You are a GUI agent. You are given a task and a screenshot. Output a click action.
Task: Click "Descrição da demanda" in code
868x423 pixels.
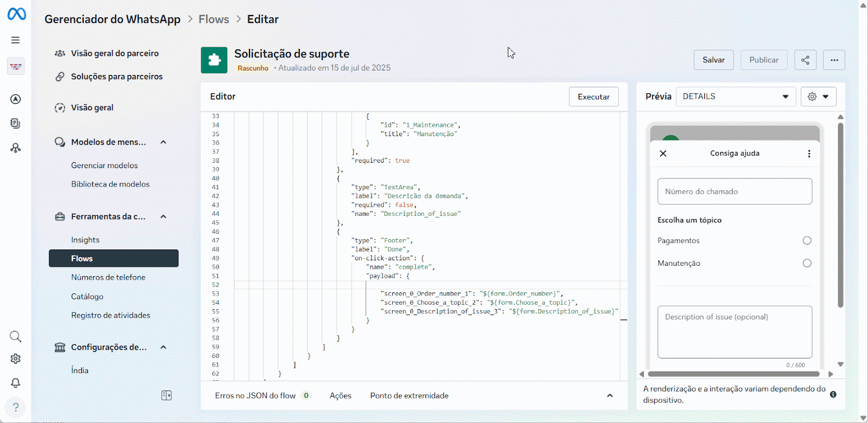coord(424,196)
